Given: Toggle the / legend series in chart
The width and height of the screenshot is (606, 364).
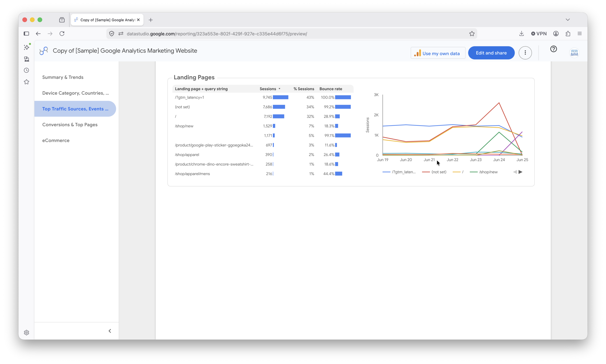Looking at the screenshot, I should point(458,172).
